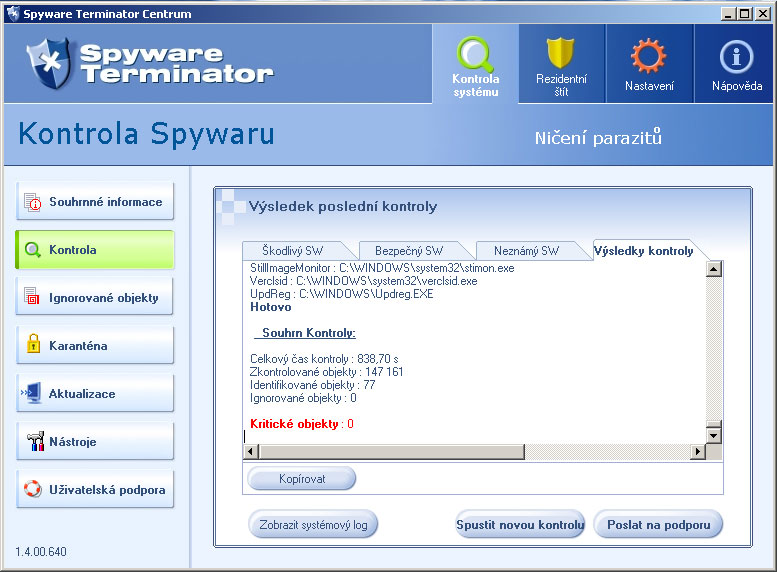This screenshot has height=572, width=777.
Task: Click the horizontal scrollbar right arrow
Action: pos(698,452)
